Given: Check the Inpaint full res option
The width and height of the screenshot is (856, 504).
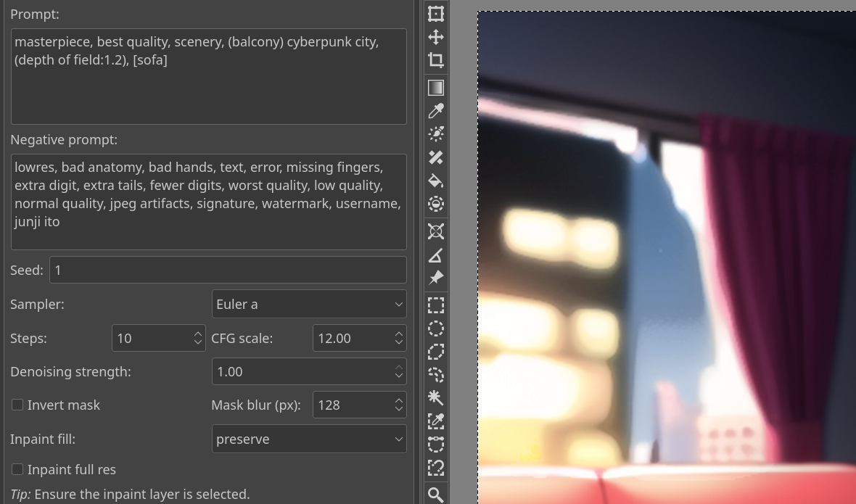Looking at the screenshot, I should [17, 469].
